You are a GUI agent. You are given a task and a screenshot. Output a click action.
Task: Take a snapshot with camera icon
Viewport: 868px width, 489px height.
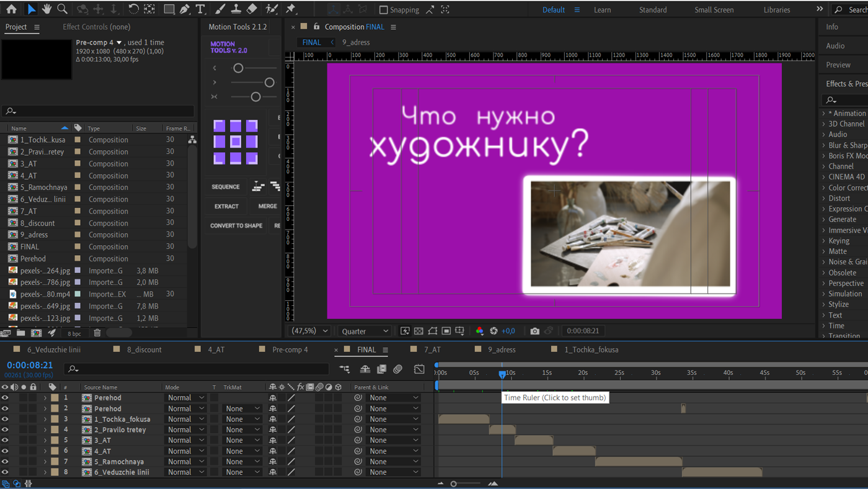click(534, 331)
